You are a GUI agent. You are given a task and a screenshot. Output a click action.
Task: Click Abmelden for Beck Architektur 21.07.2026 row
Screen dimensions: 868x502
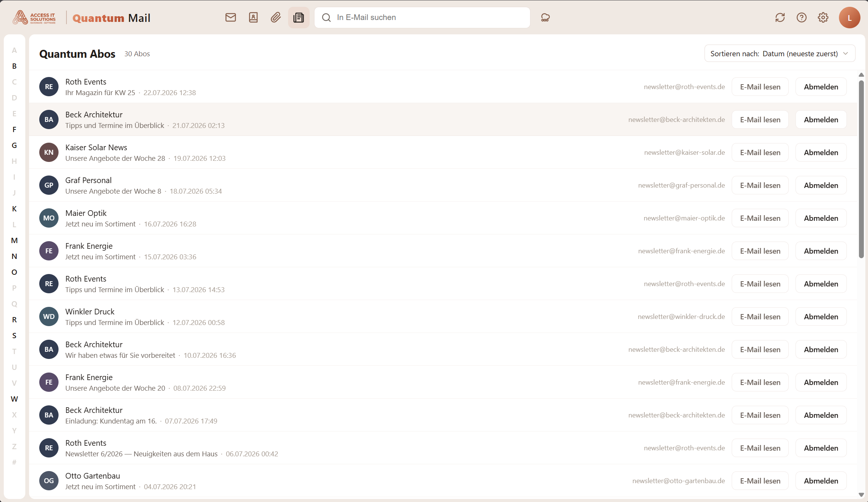(x=821, y=120)
